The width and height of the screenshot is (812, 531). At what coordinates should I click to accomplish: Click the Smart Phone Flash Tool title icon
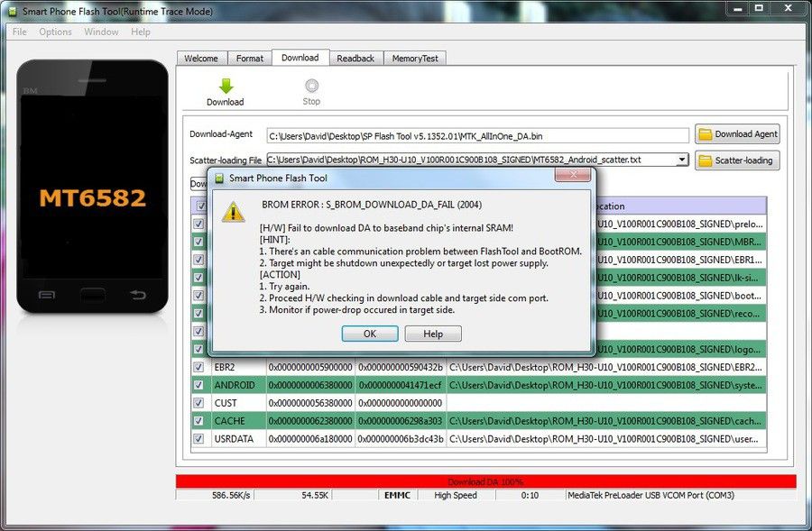[219, 178]
